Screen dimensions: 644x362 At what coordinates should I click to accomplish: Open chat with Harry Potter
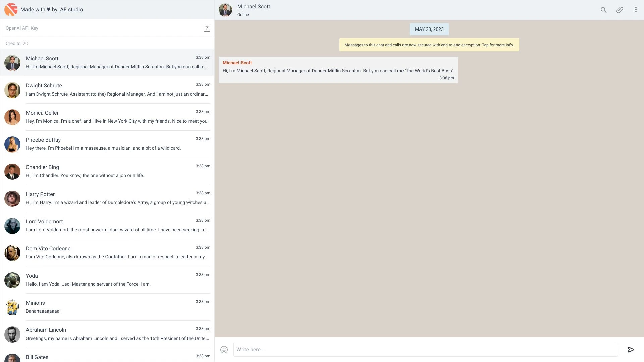point(107,198)
